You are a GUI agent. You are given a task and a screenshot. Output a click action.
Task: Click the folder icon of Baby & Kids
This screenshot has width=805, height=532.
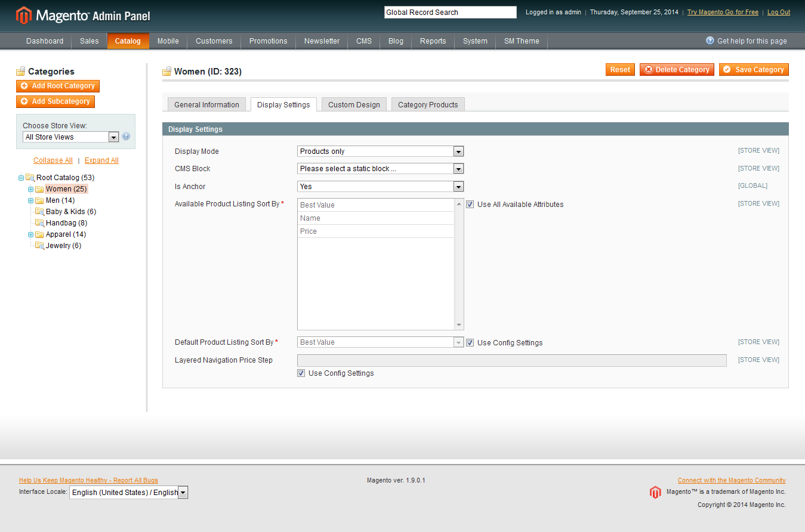point(39,212)
